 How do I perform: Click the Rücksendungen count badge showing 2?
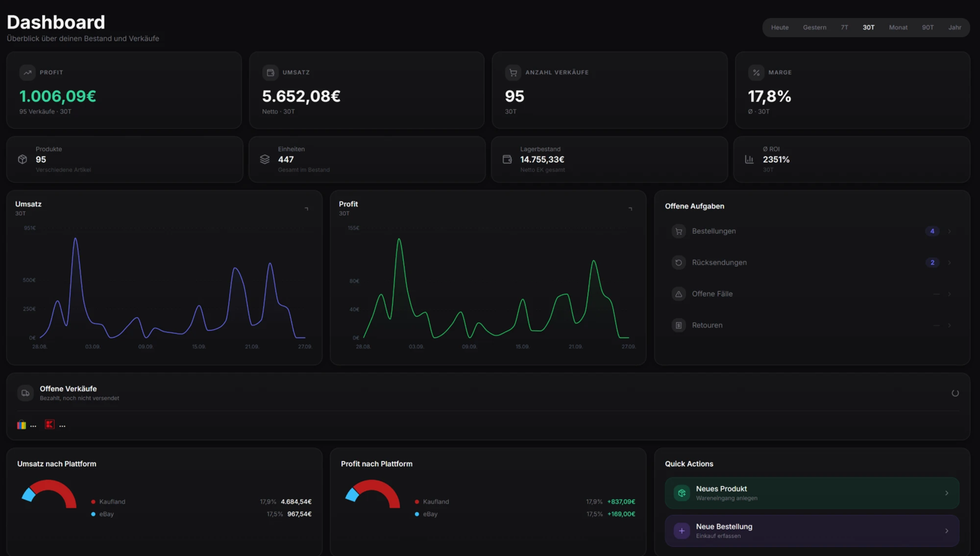click(x=932, y=263)
